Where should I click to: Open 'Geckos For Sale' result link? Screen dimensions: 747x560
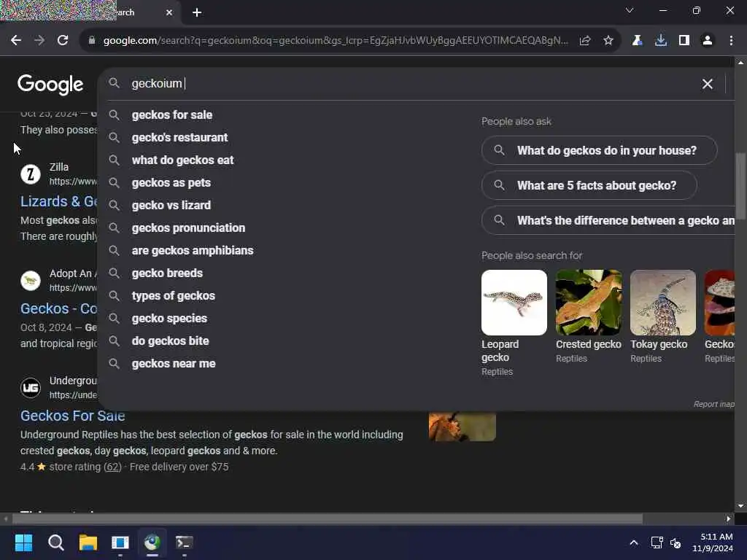point(72,416)
